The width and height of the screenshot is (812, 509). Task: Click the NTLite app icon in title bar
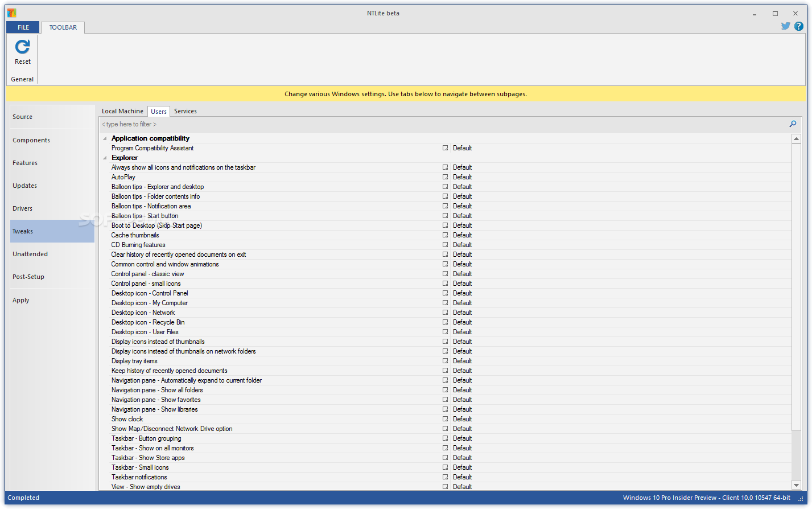click(x=11, y=13)
